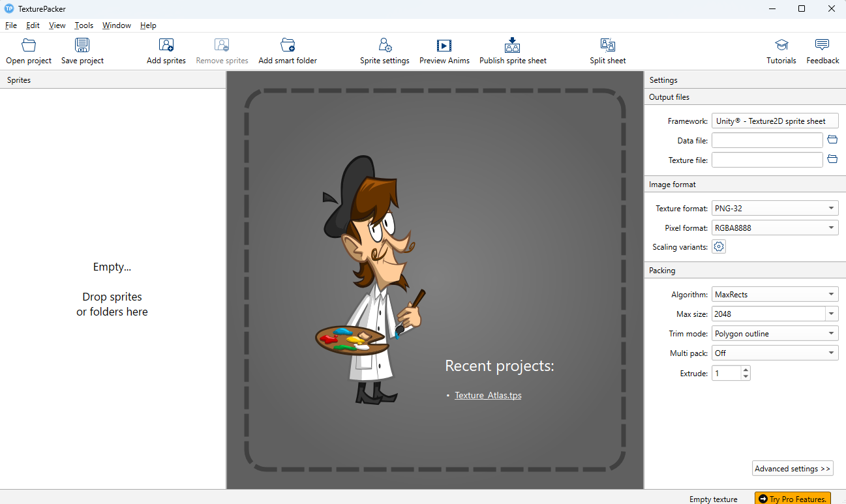Click the Sprites panel header

[113, 80]
